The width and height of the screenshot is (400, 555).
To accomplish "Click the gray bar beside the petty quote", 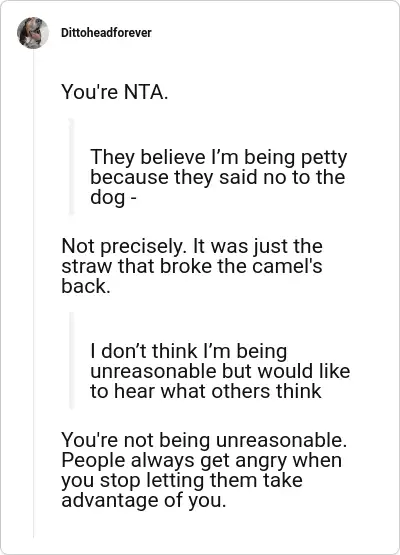I will click(x=71, y=166).
